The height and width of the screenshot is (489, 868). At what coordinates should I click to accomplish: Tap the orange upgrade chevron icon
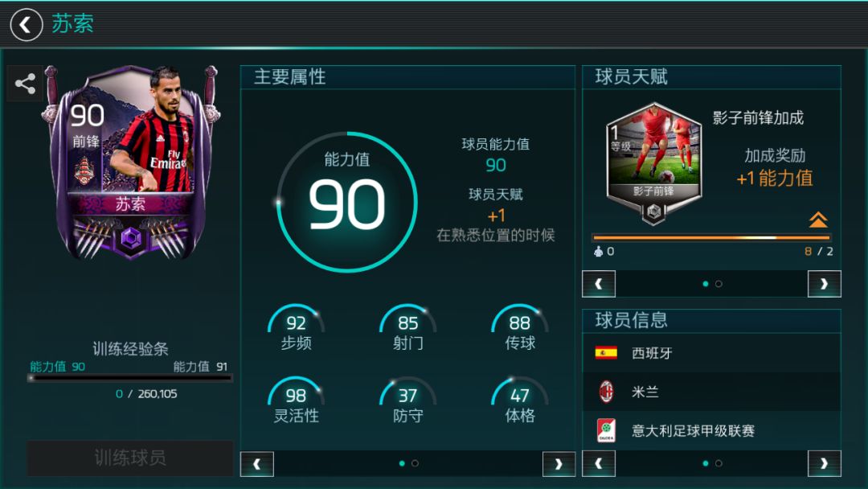[817, 220]
